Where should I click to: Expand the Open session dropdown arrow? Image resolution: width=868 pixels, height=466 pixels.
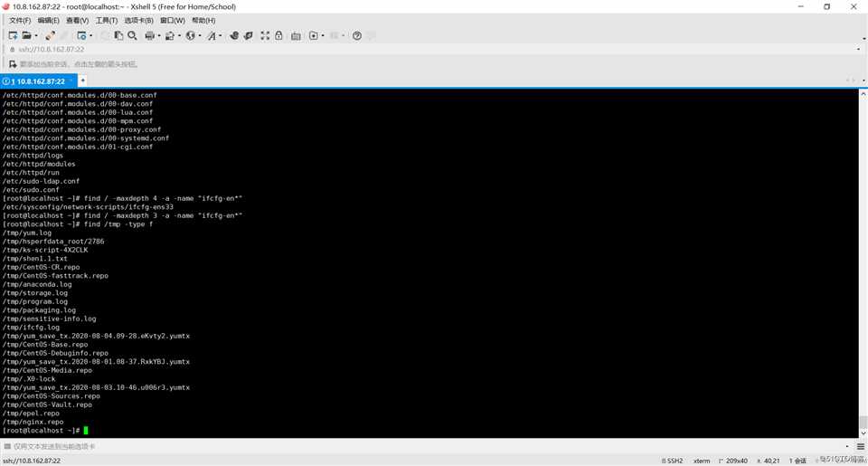36,35
